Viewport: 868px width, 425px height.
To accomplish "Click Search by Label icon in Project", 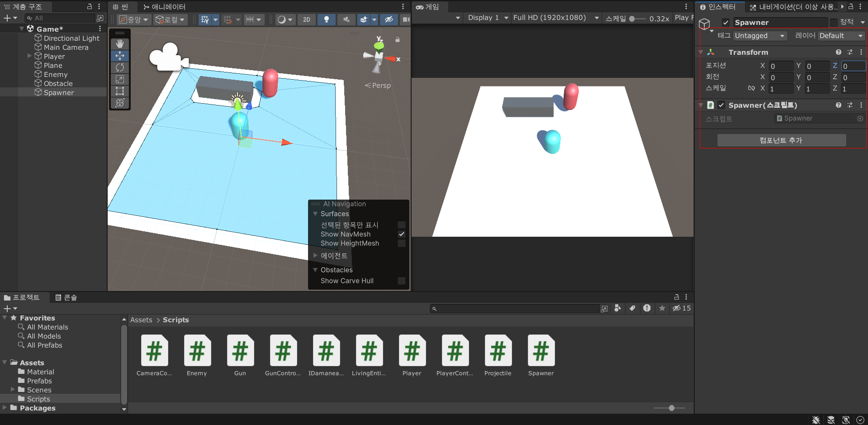I will pyautogui.click(x=632, y=308).
